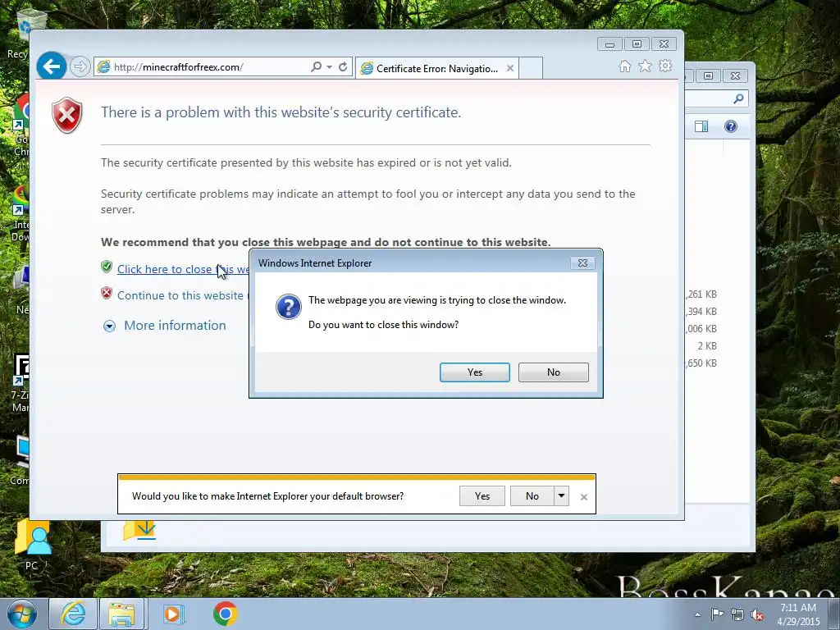Maximize the background Explorer window
This screenshot has width=840, height=630.
(x=708, y=76)
